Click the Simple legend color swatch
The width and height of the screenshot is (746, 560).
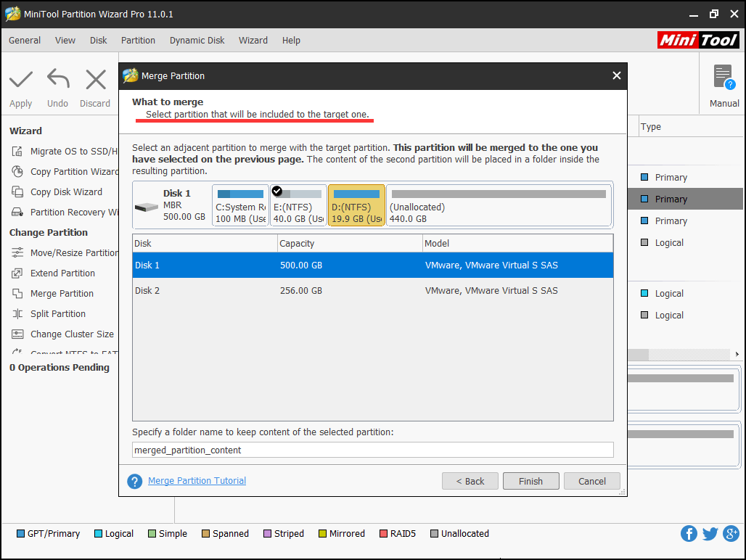[152, 533]
